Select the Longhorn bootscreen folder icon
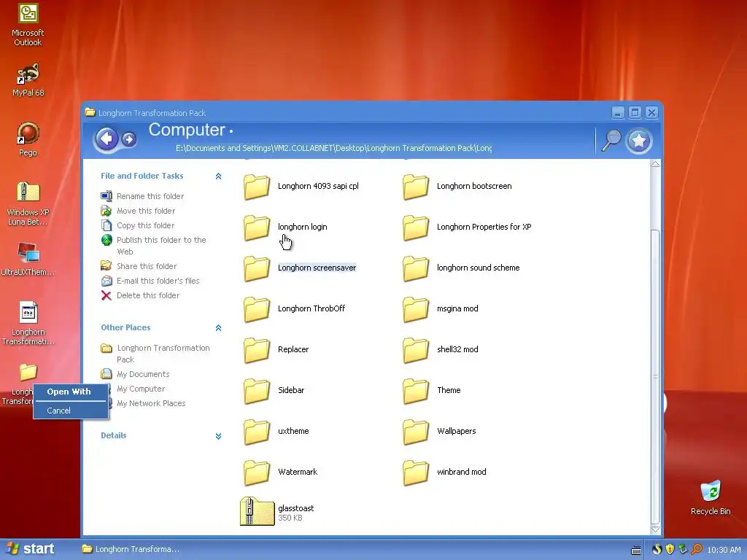 click(x=416, y=186)
